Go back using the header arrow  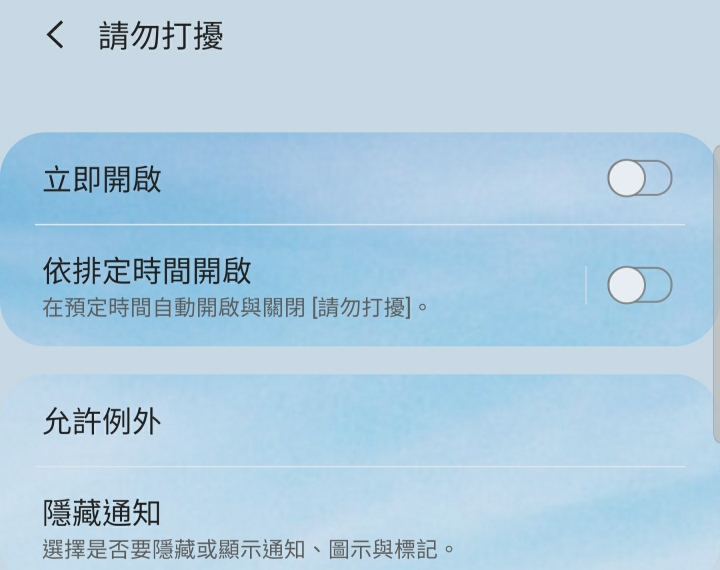[55, 35]
